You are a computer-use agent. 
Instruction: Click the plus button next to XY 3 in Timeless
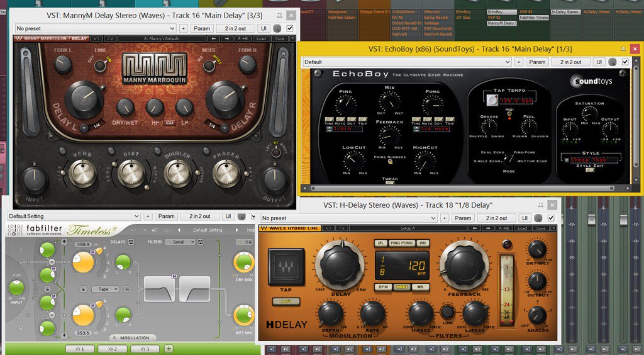(169, 349)
